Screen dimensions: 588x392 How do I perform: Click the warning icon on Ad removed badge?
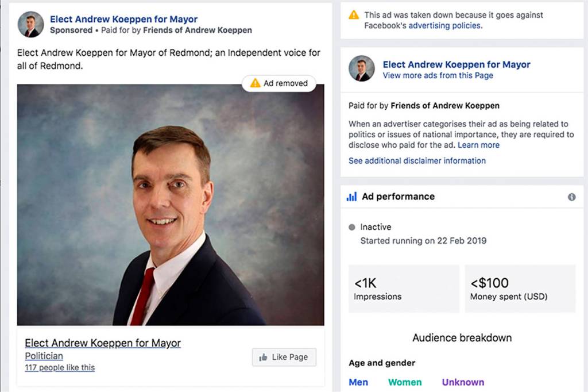coord(255,83)
